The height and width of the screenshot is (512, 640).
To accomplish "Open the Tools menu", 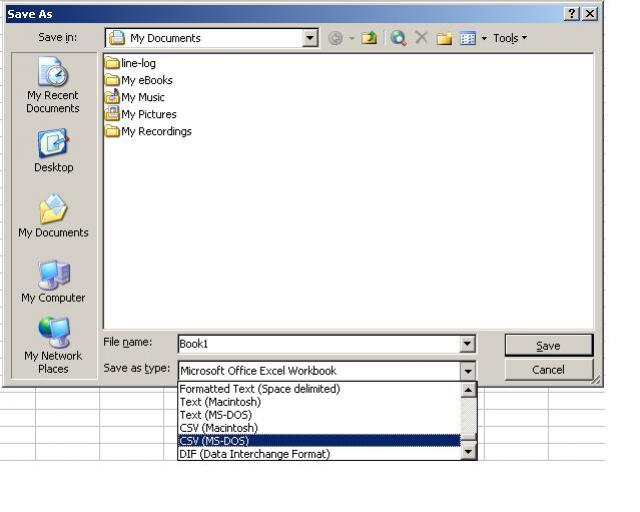I will (508, 38).
